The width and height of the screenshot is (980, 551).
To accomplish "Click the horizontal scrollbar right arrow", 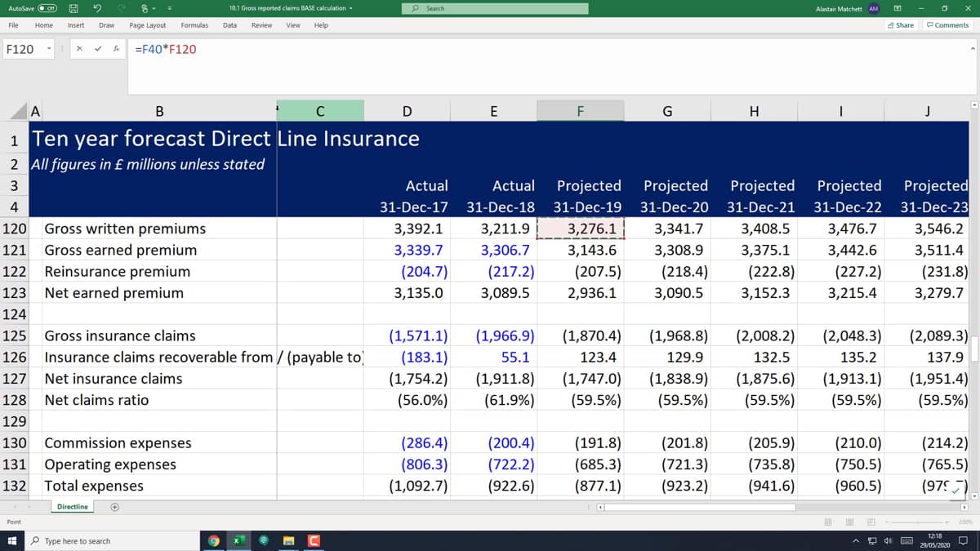I will tap(964, 507).
